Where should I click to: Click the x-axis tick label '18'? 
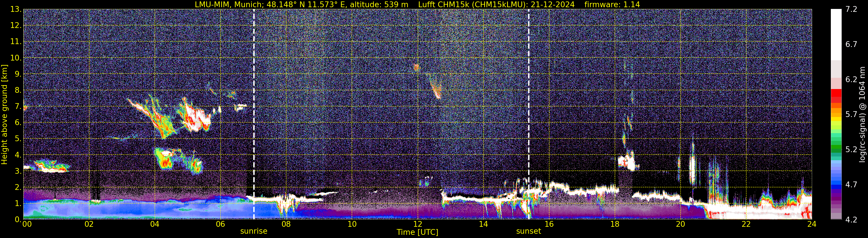click(614, 224)
